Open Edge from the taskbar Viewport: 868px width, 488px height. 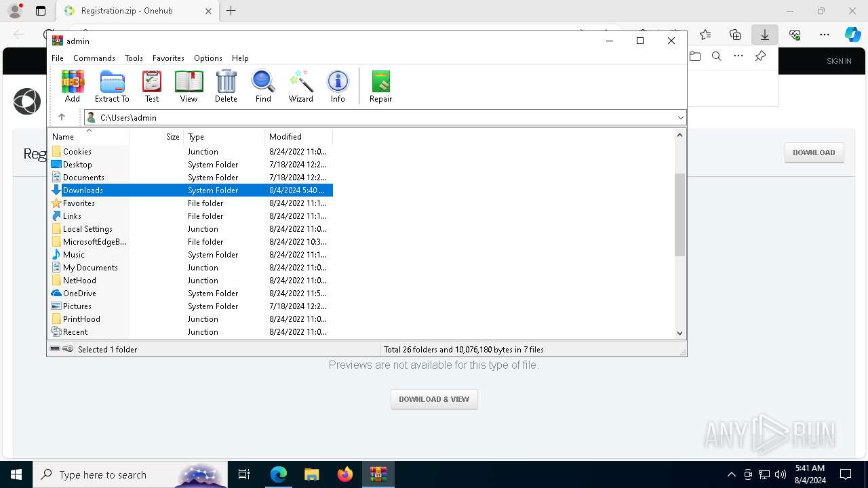[x=279, y=474]
